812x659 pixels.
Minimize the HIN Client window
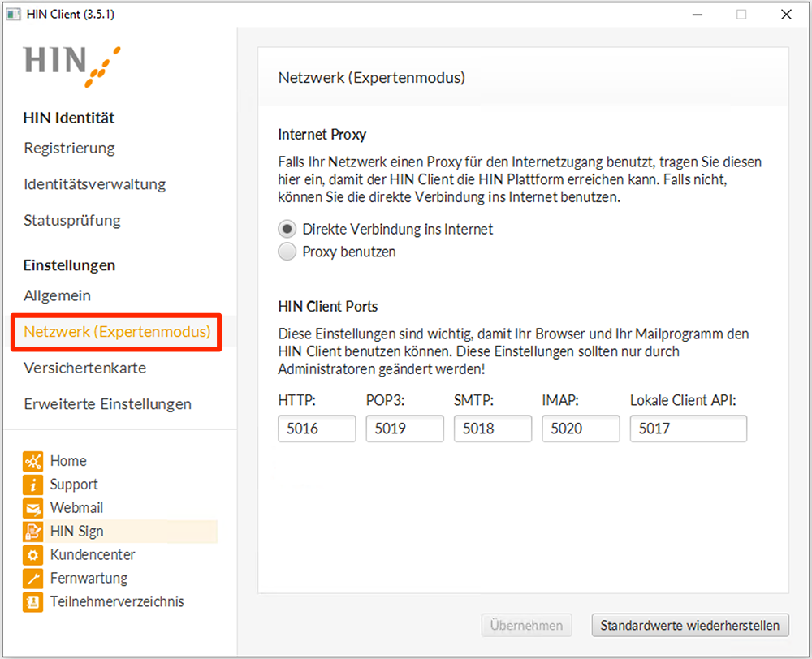click(x=698, y=15)
